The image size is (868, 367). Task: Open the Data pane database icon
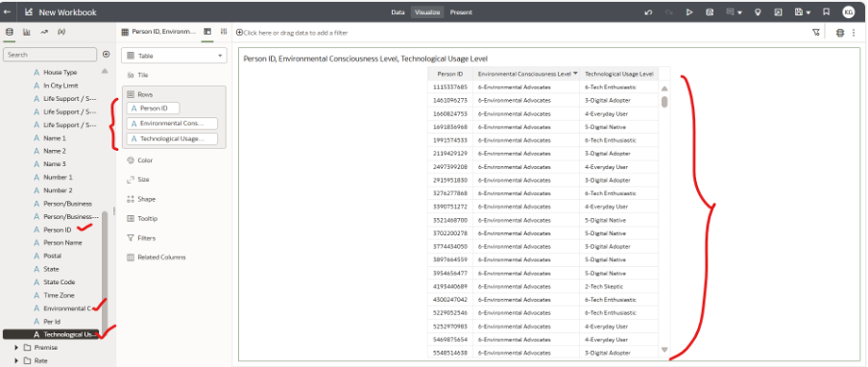tap(9, 32)
